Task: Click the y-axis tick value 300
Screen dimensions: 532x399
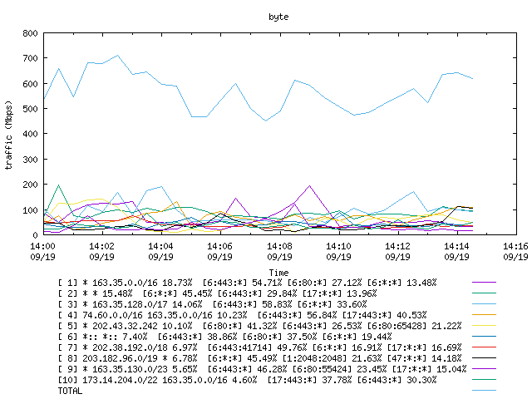Action: (30, 160)
